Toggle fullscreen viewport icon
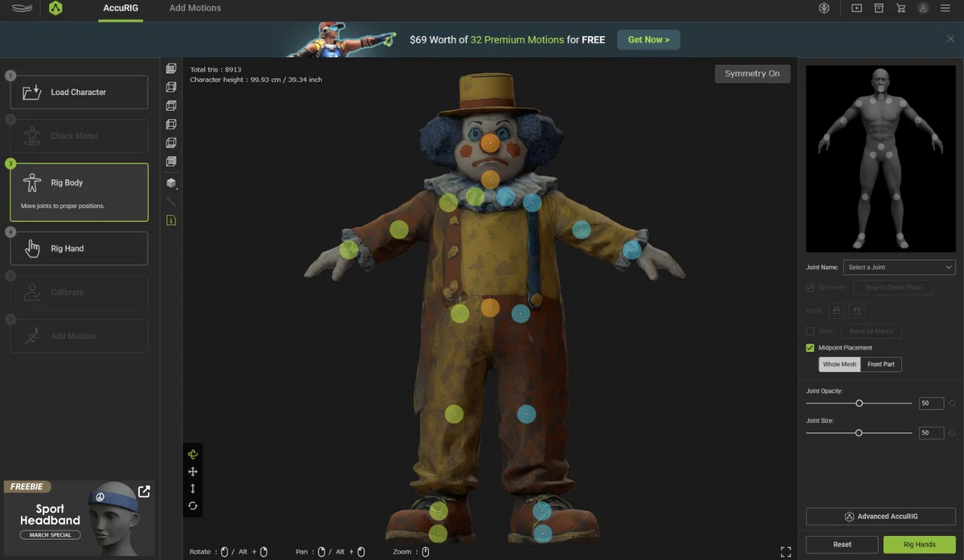 click(x=786, y=552)
